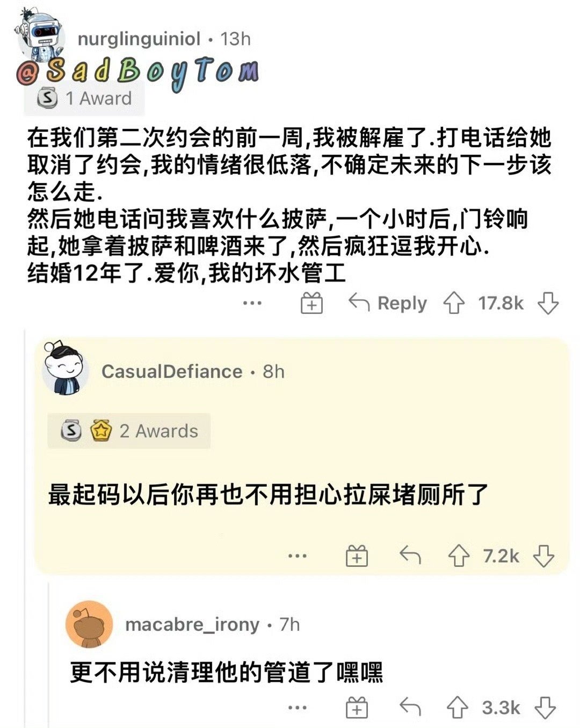
Task: Open more options on nurglinguiniol's comment
Action: click(252, 304)
